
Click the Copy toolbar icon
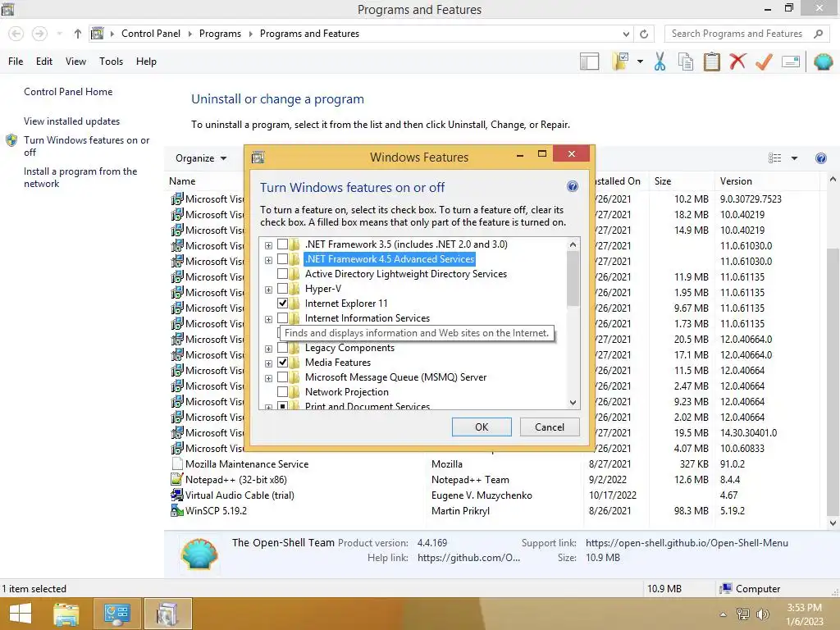tap(686, 62)
